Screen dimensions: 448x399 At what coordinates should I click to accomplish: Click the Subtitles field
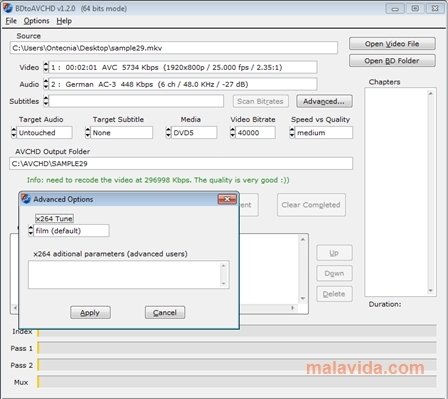pos(136,101)
